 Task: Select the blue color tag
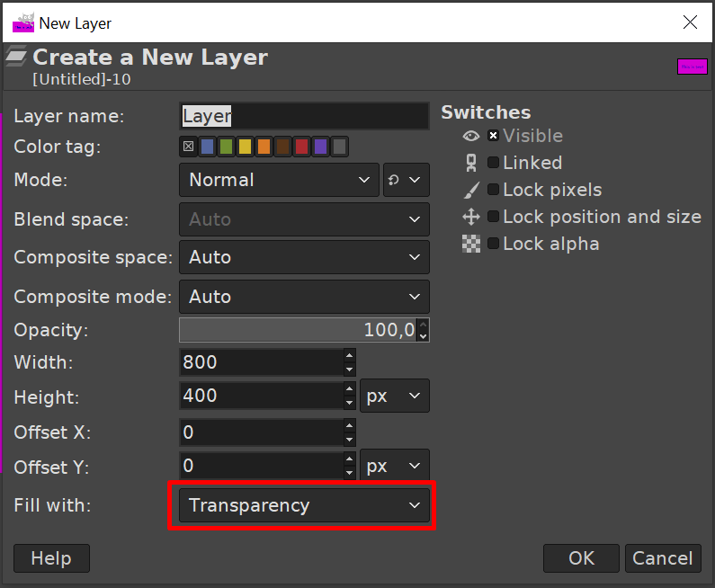(x=208, y=147)
